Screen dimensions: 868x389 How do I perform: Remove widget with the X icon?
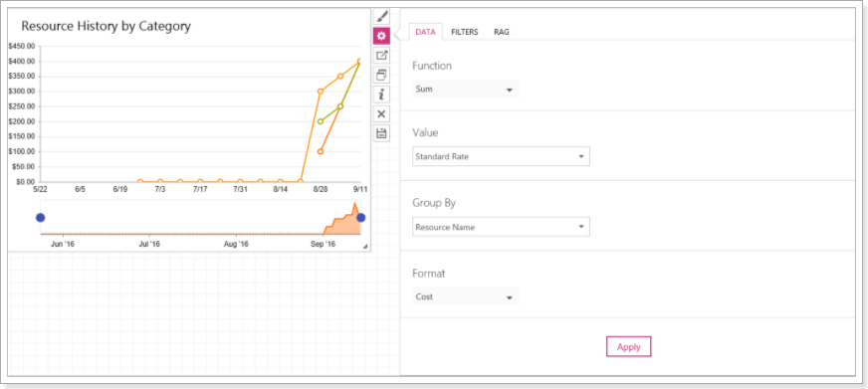point(381,114)
